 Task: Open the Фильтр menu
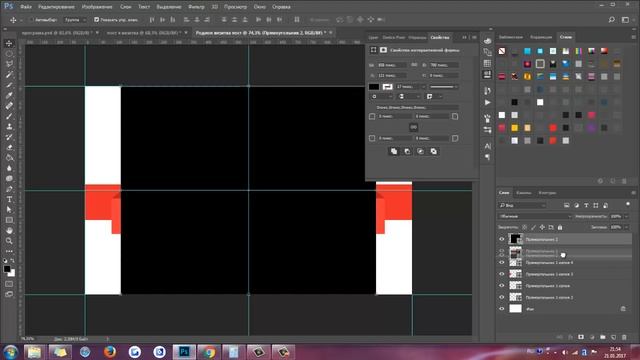[x=196, y=7]
